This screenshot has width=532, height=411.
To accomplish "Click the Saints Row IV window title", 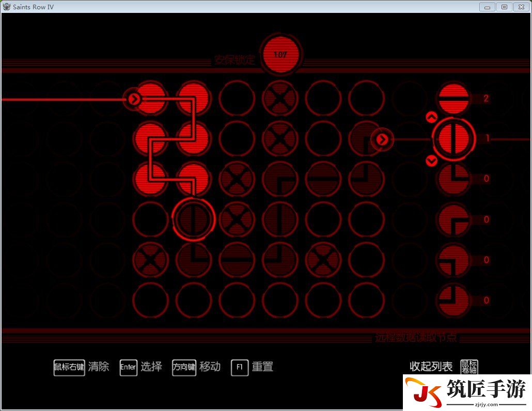I will (x=33, y=7).
